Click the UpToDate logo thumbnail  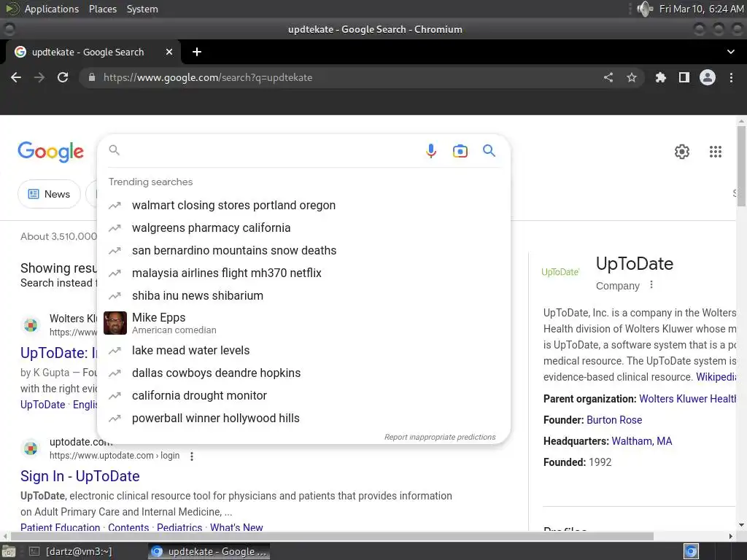(560, 272)
